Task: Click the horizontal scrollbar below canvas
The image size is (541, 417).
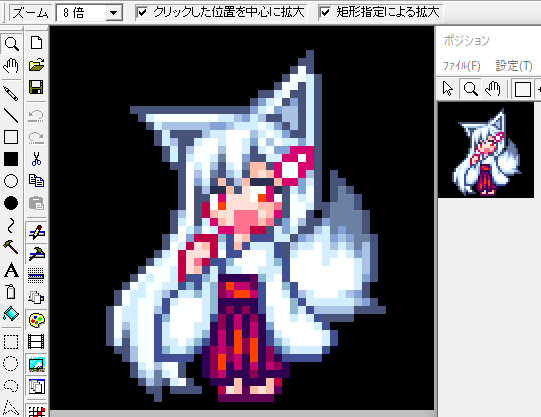Action: point(242,414)
